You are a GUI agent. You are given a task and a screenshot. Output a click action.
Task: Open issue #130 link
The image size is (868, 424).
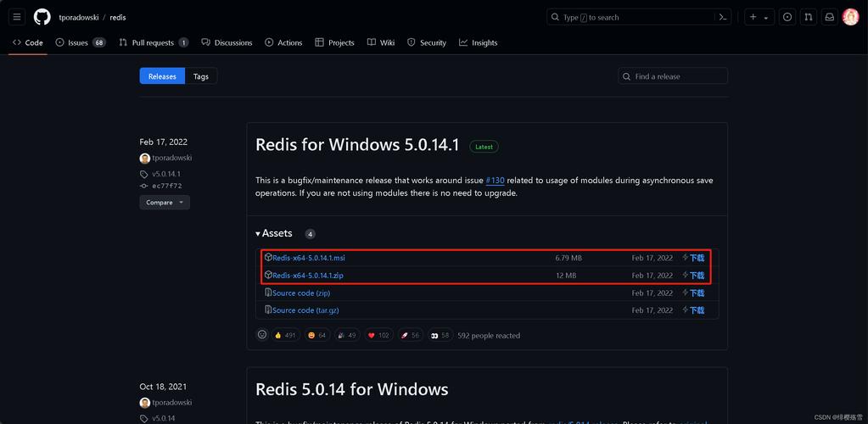point(495,181)
